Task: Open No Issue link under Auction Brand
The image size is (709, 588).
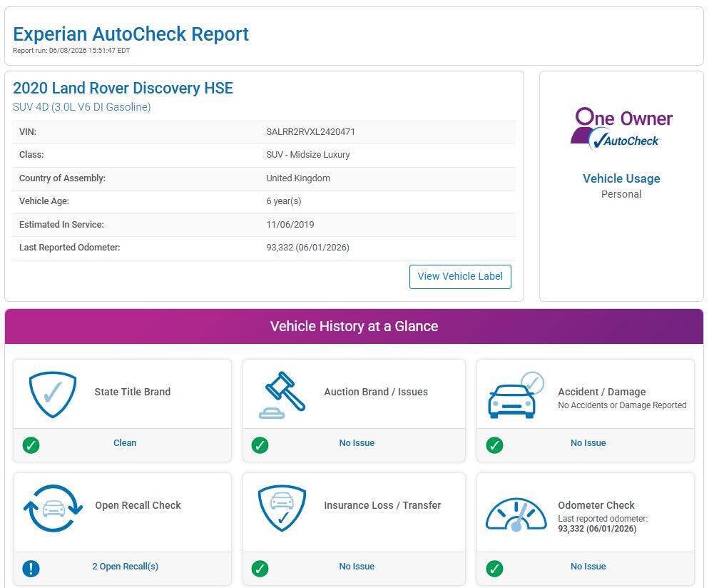Action: (357, 443)
